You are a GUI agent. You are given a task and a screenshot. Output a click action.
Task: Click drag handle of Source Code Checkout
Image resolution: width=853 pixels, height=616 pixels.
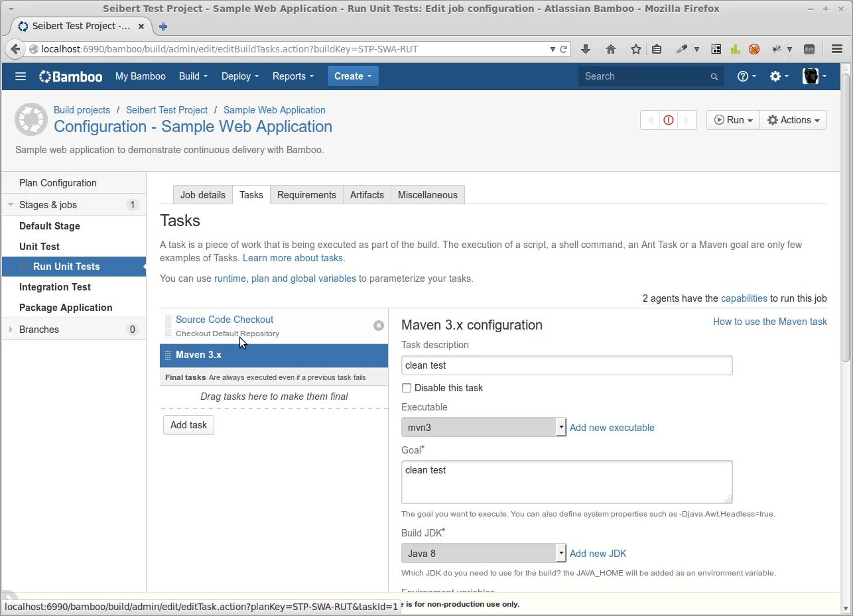point(168,326)
